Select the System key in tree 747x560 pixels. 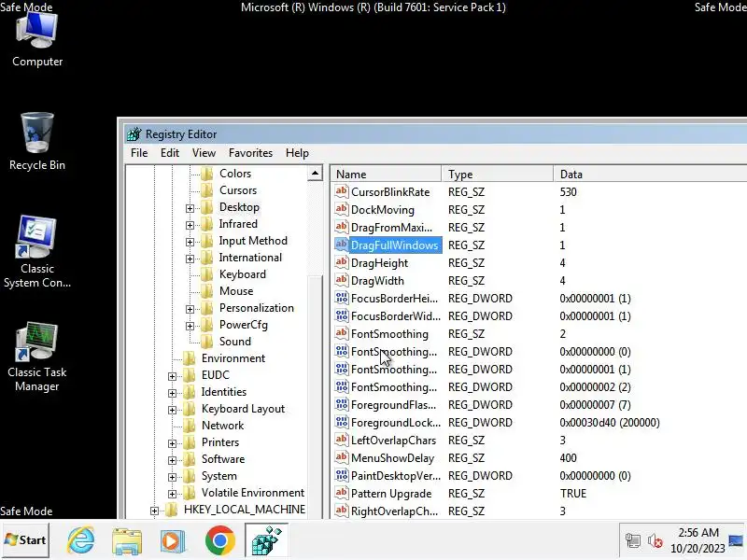pos(218,476)
